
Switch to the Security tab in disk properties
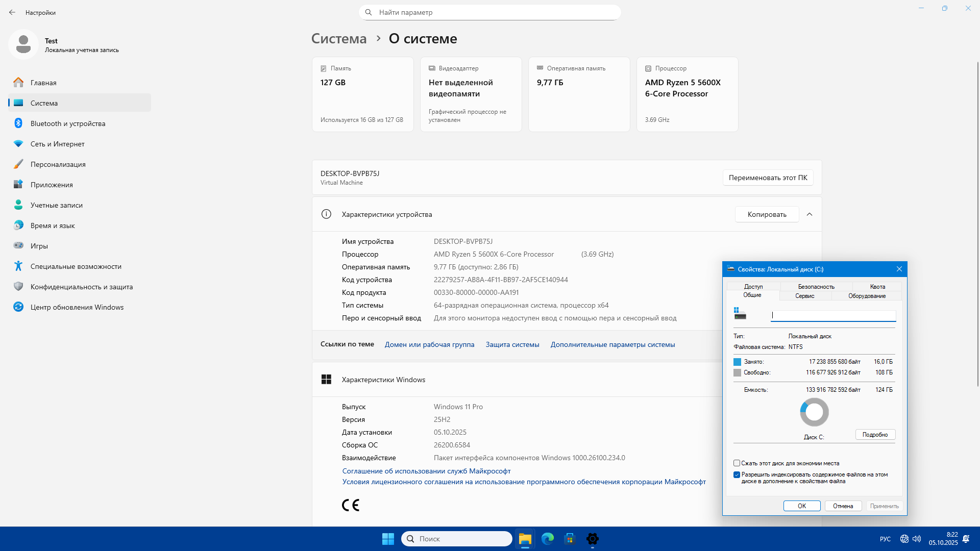pos(816,287)
